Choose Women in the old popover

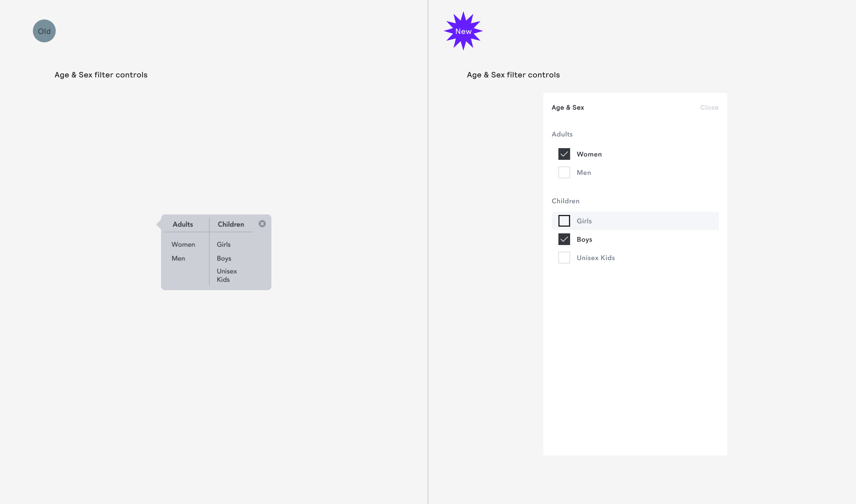[183, 244]
